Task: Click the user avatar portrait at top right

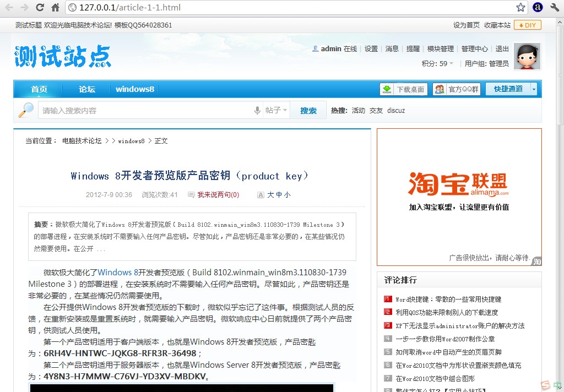Action: point(527,56)
